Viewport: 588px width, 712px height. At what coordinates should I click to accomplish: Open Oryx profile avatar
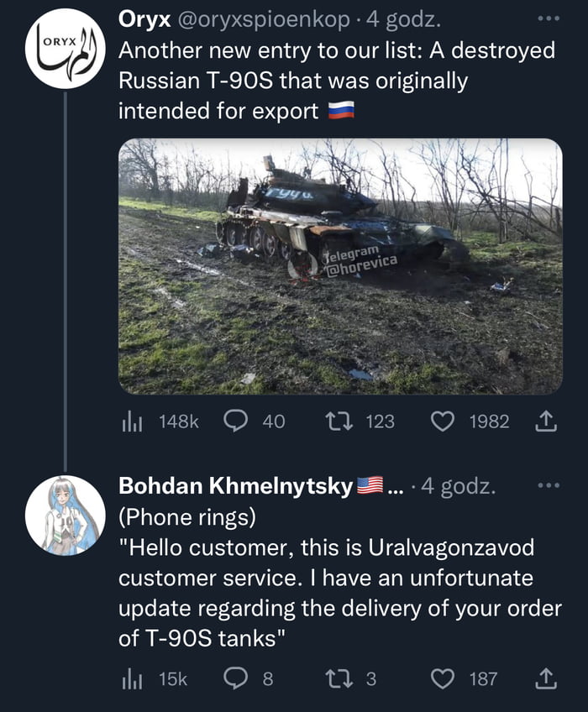click(x=66, y=49)
